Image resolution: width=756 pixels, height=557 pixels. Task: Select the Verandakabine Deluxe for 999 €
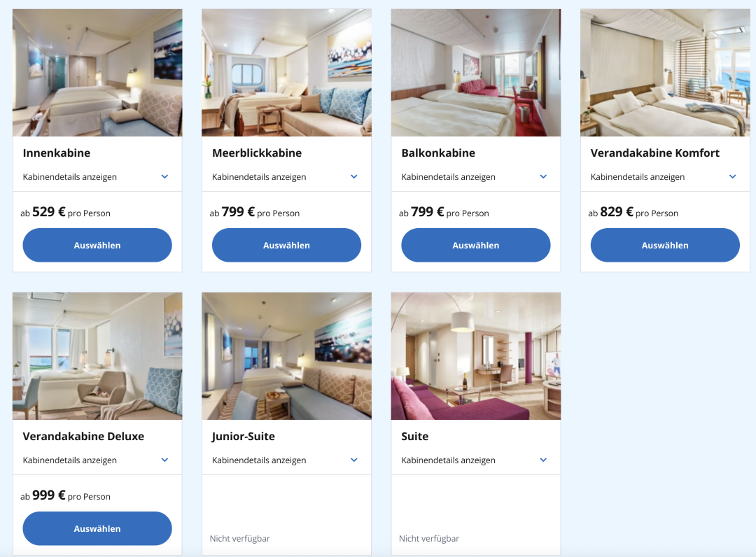(x=97, y=528)
